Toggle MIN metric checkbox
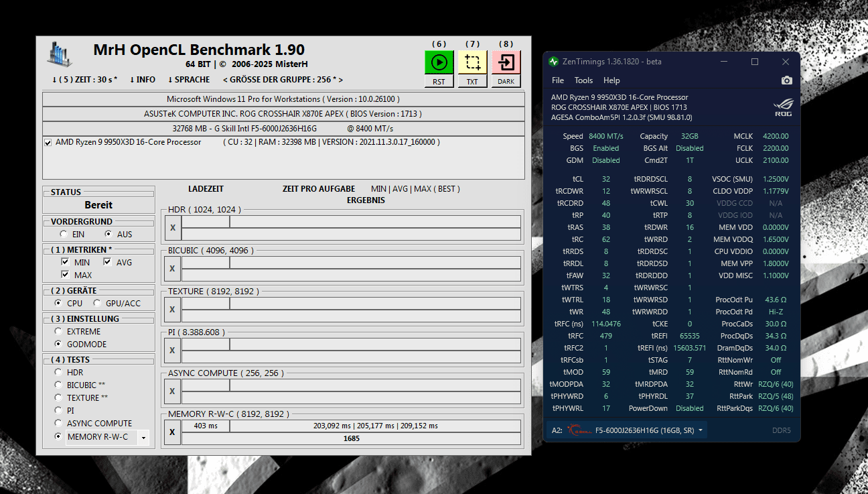The width and height of the screenshot is (868, 494). pyautogui.click(x=65, y=263)
